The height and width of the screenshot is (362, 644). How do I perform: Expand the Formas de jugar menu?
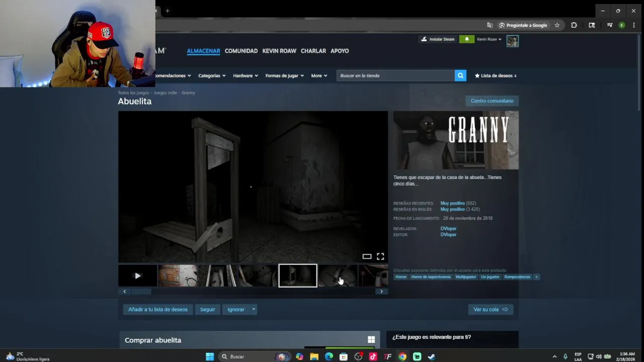point(285,75)
